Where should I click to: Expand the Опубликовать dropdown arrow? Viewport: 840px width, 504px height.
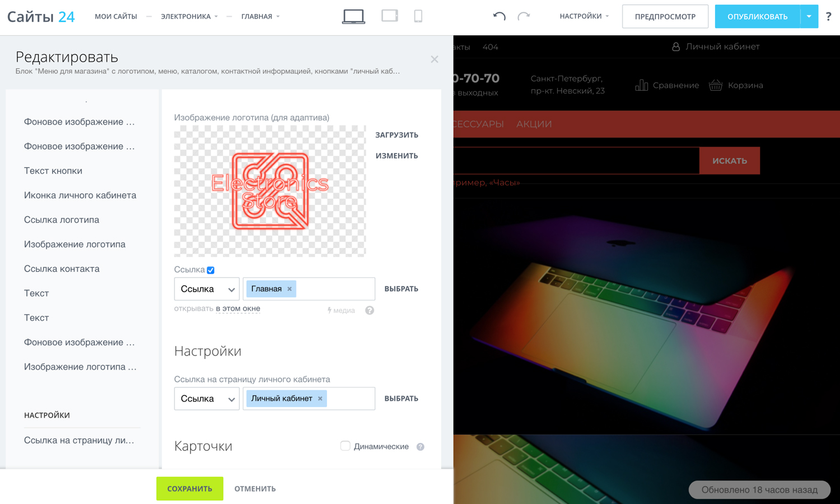click(x=809, y=16)
